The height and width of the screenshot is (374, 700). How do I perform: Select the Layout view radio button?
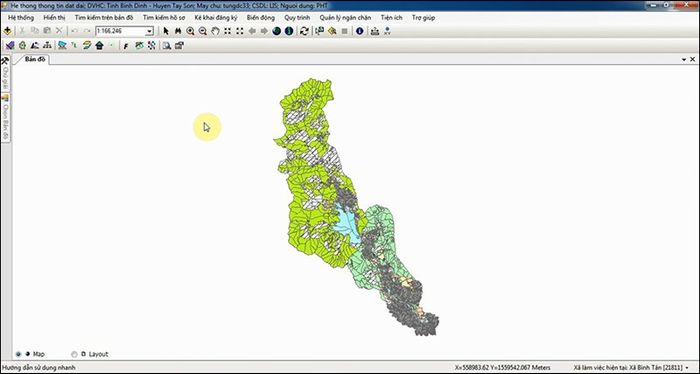pos(74,354)
